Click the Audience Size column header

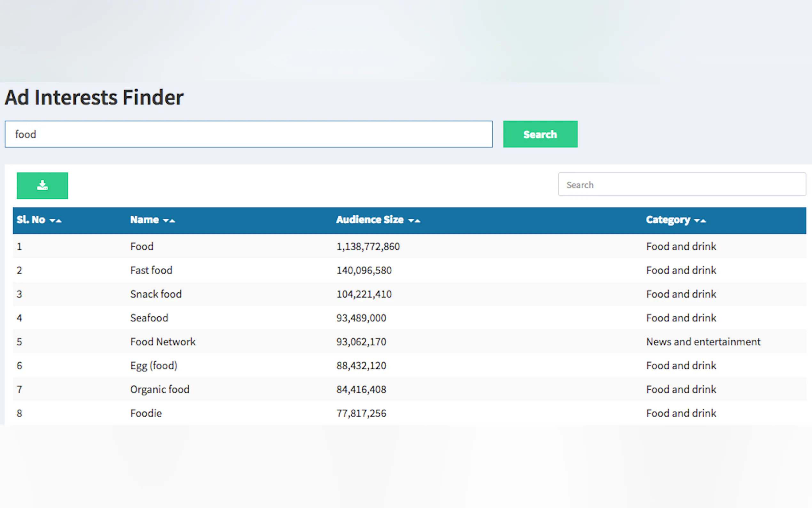click(370, 220)
